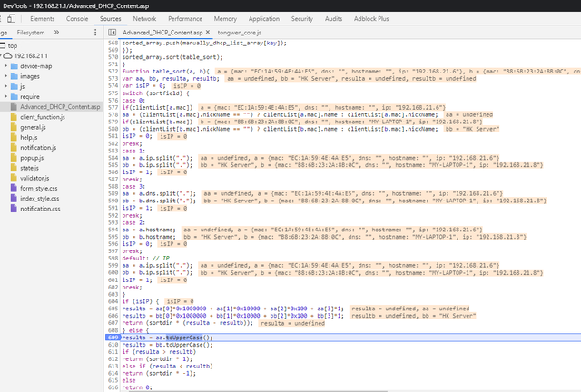Click the 'default: // IP' line
This screenshot has width=581, height=392.
pos(145,259)
